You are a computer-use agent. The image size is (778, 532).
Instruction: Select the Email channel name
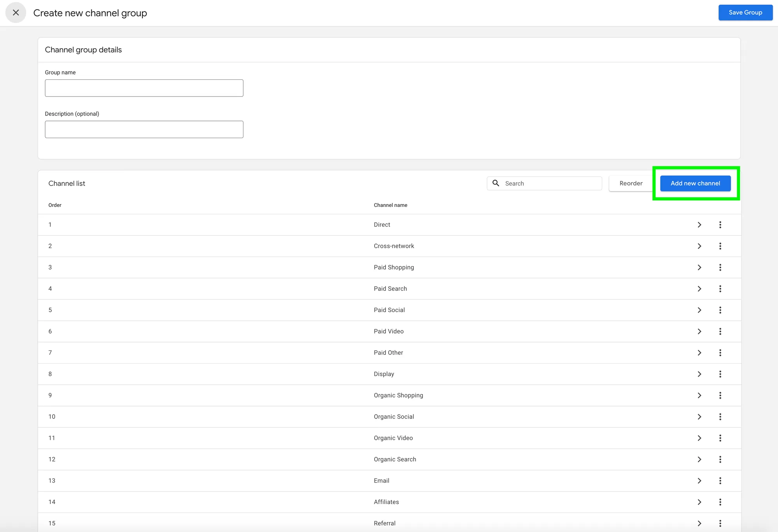click(381, 481)
